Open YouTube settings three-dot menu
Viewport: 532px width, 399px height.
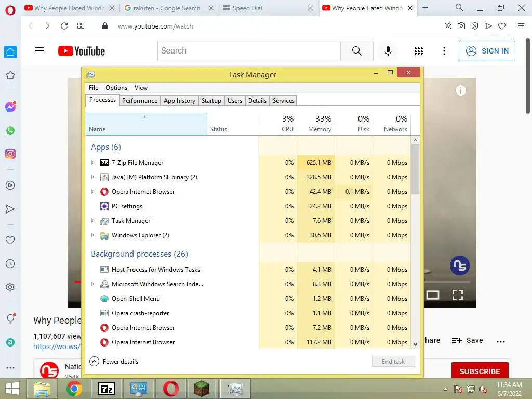coord(444,51)
